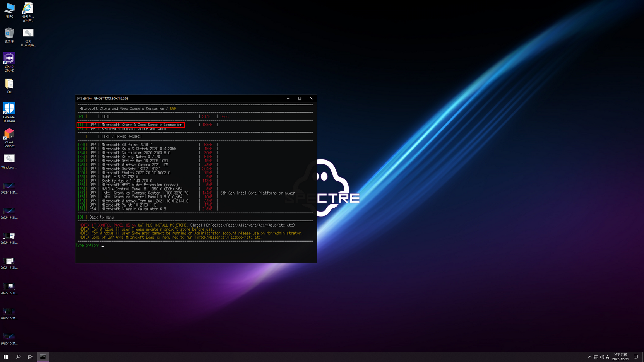644x362 pixels.
Task: Select the Defender Tools.exe desktop icon
Action: pos(9,113)
